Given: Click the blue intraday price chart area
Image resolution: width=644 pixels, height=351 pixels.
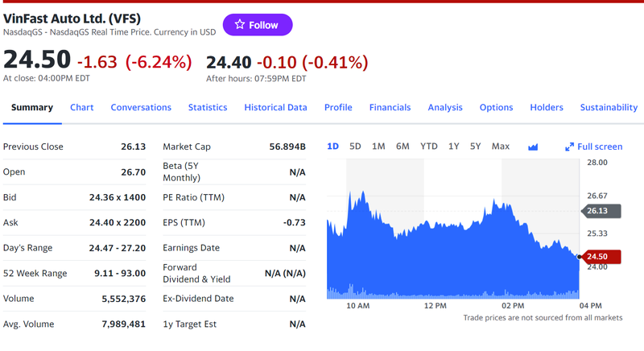Looking at the screenshot, I should coord(451,258).
